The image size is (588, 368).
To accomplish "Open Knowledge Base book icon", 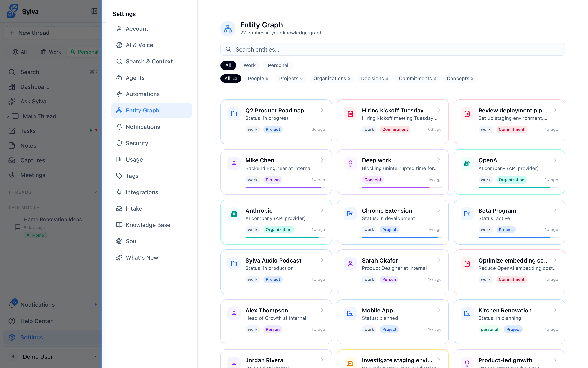I will [119, 225].
